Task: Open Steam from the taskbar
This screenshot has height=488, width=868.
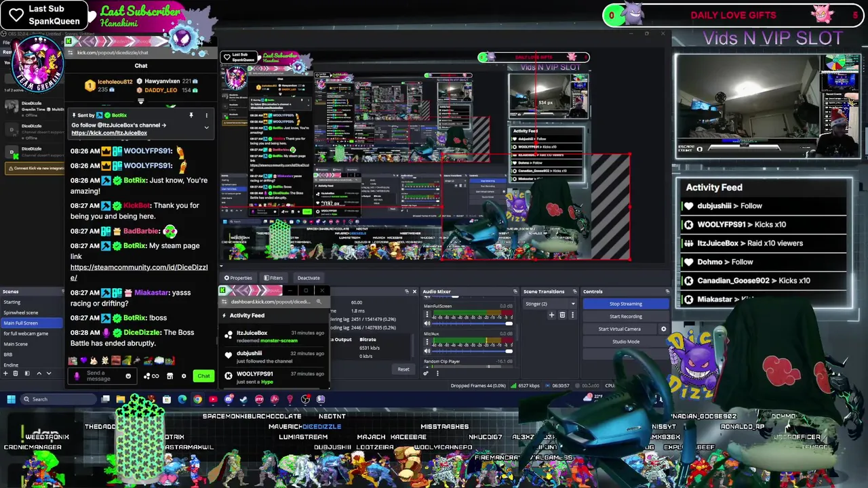Action: click(x=243, y=399)
